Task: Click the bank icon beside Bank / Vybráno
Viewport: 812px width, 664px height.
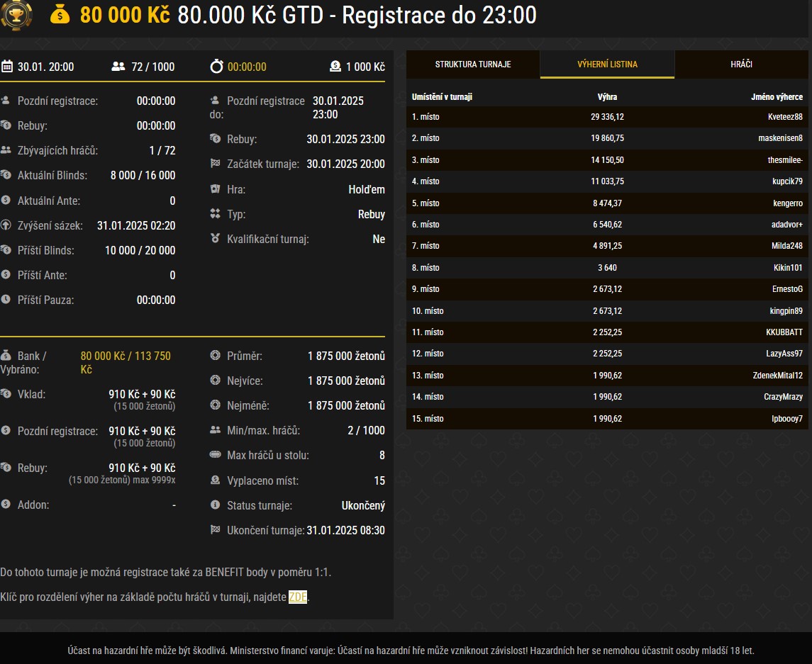Action: pyautogui.click(x=6, y=355)
